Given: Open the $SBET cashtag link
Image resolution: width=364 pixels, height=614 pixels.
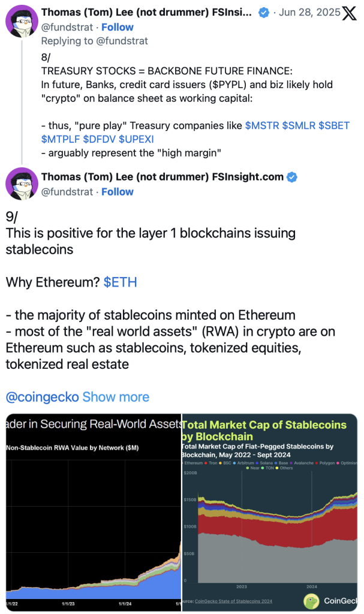Looking at the screenshot, I should coord(334,126).
